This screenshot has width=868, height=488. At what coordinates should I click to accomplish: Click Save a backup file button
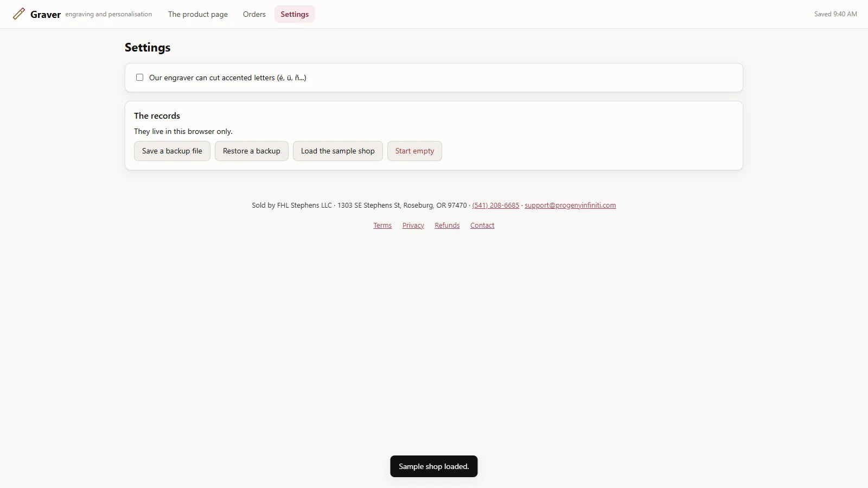tap(172, 151)
